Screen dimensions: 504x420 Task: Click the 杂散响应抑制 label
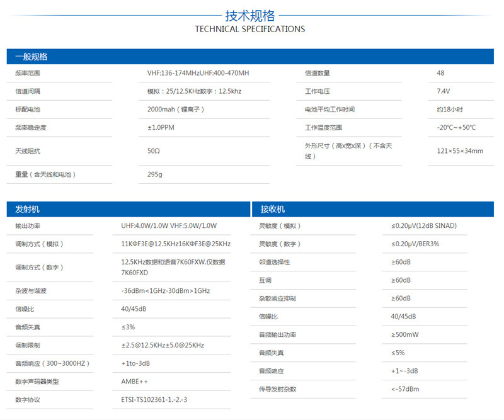pos(277,298)
